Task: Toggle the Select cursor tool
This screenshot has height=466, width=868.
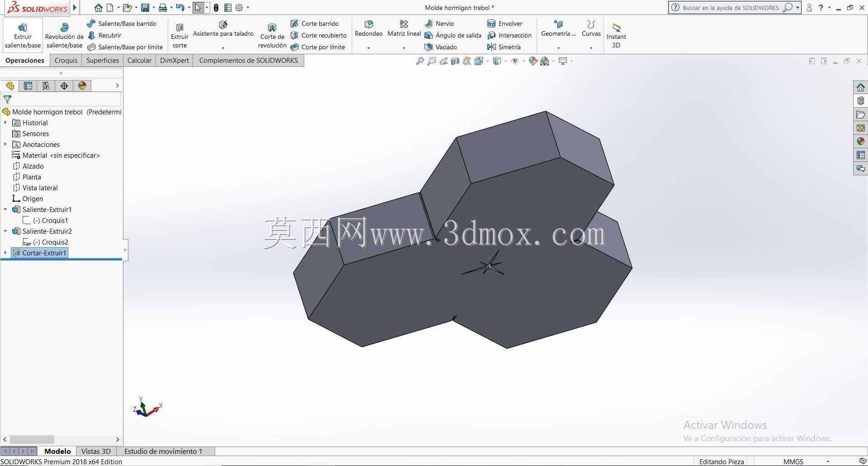Action: pyautogui.click(x=198, y=8)
